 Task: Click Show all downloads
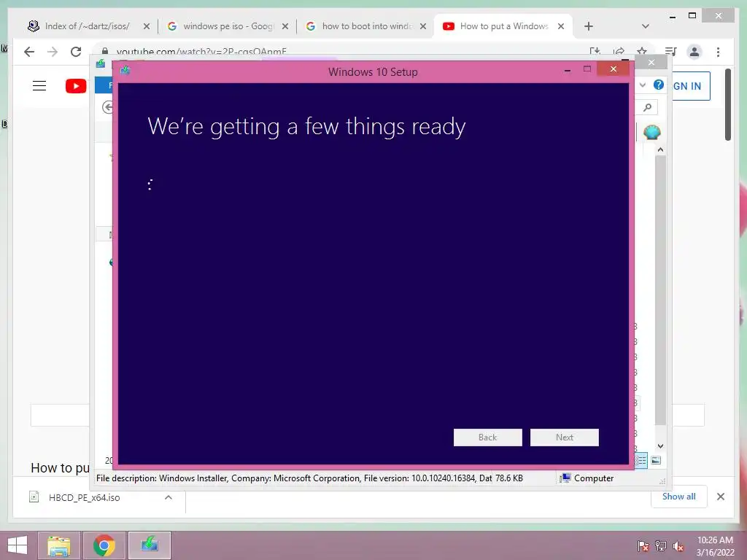(x=678, y=497)
